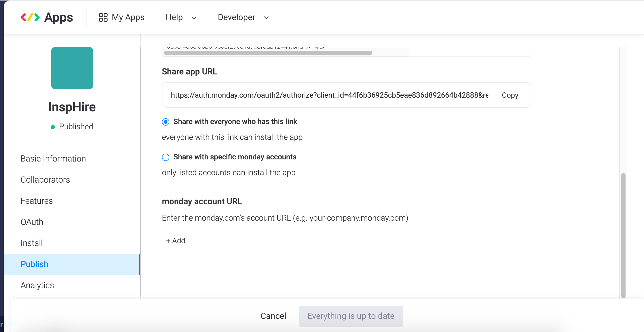Image resolution: width=644 pixels, height=332 pixels.
Task: Click the account URL instruction text
Action: [x=285, y=218]
